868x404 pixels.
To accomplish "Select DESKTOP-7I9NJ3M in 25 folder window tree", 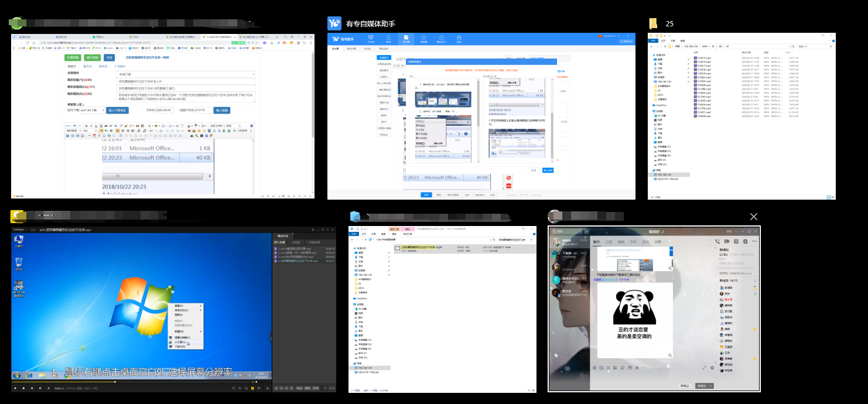I will [x=665, y=179].
